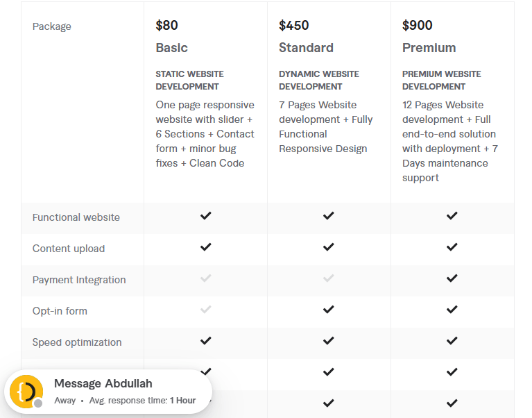Open the Message Abdullah chat
The image size is (532, 418).
pyautogui.click(x=104, y=384)
